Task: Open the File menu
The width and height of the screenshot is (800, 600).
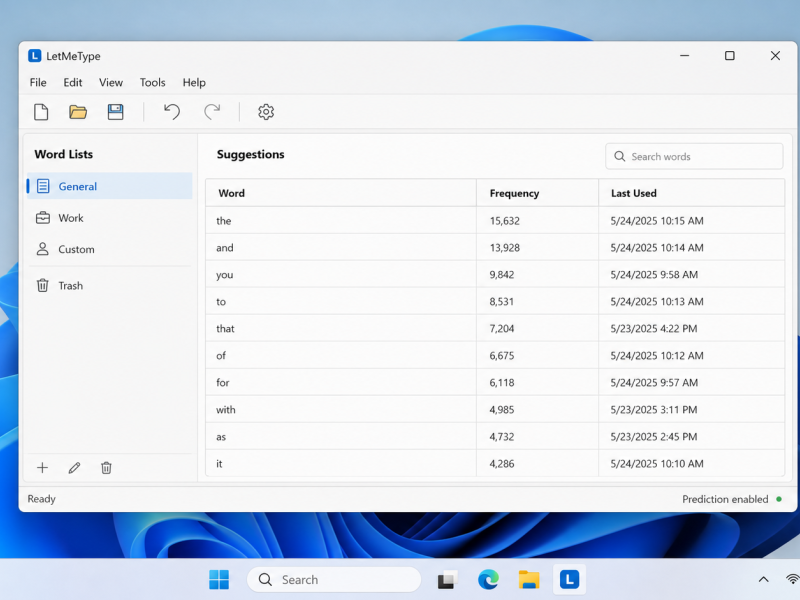Action: 38,82
